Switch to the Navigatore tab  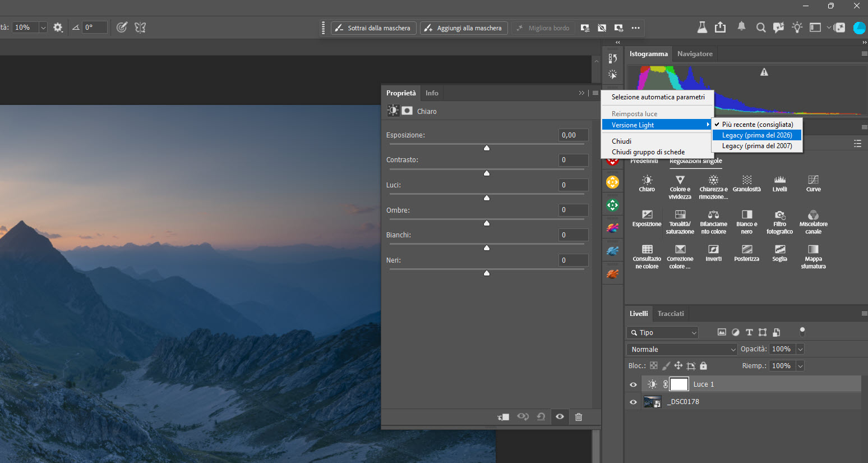(x=695, y=54)
